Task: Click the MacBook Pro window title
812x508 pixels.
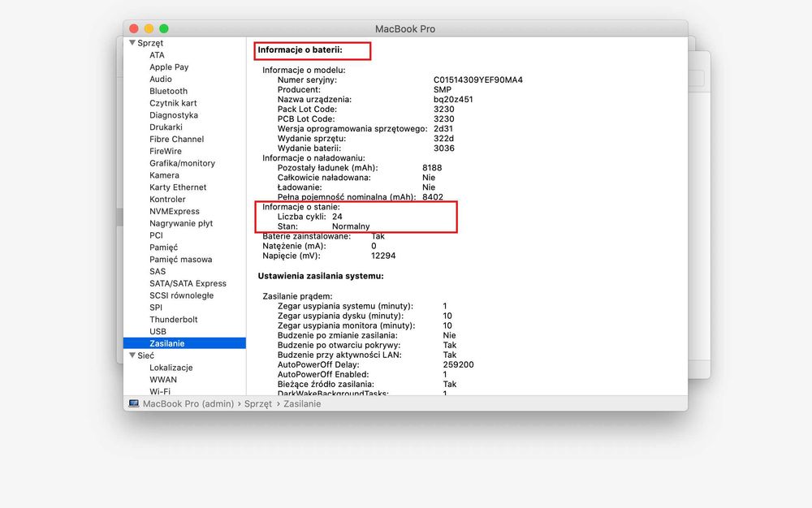Action: coord(405,29)
